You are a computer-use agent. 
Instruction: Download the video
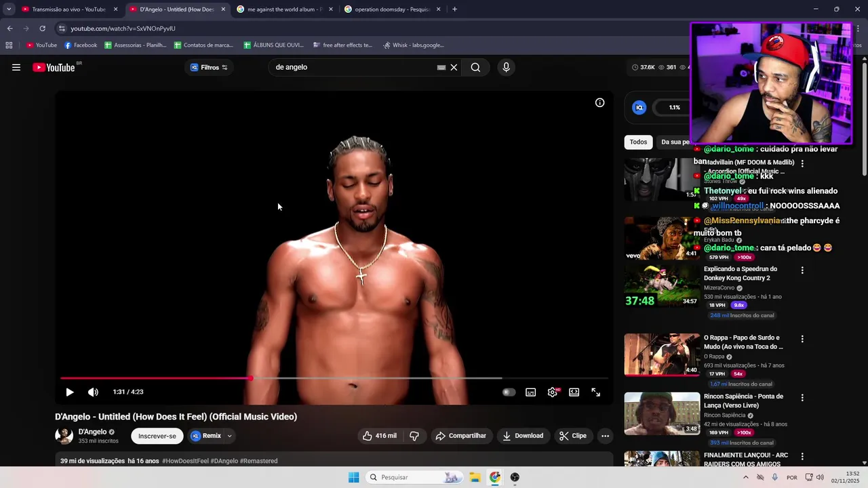click(522, 436)
